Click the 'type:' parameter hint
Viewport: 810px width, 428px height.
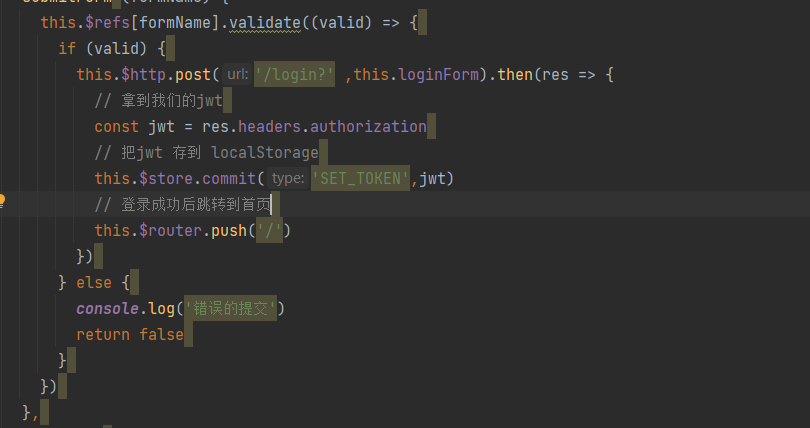[288, 179]
